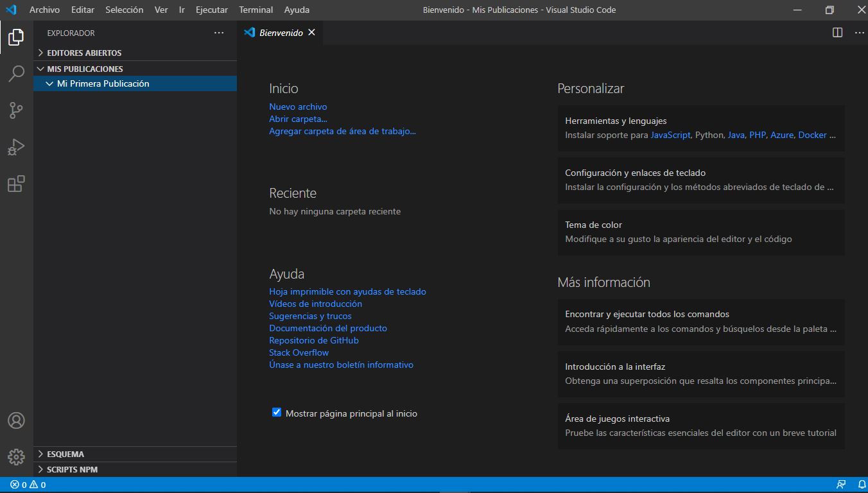Click the Nuevo archivo link
This screenshot has height=493, width=868.
[298, 107]
